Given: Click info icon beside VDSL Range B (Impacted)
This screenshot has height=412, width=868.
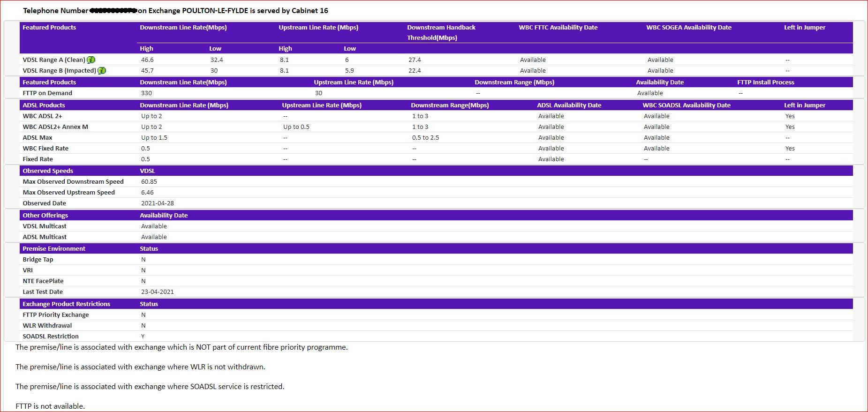Looking at the screenshot, I should 102,71.
